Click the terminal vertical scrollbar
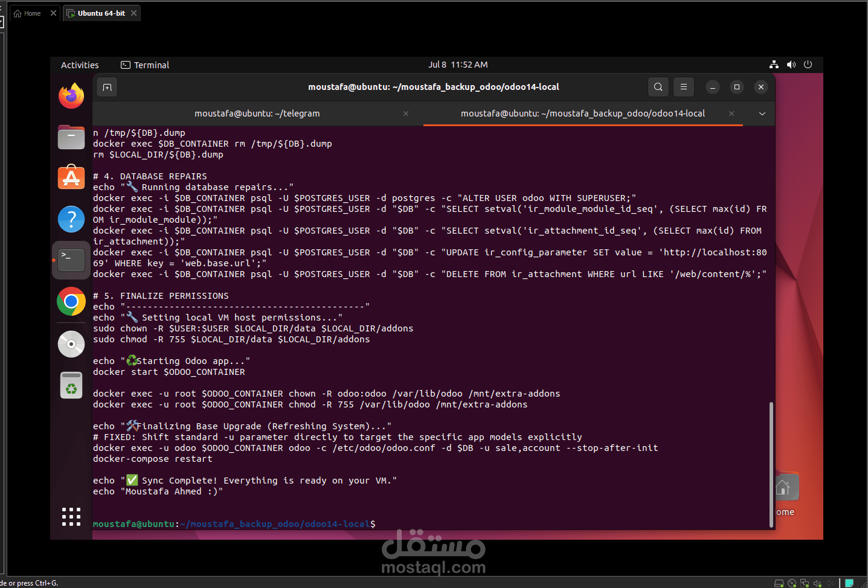This screenshot has height=588, width=868. (x=771, y=465)
